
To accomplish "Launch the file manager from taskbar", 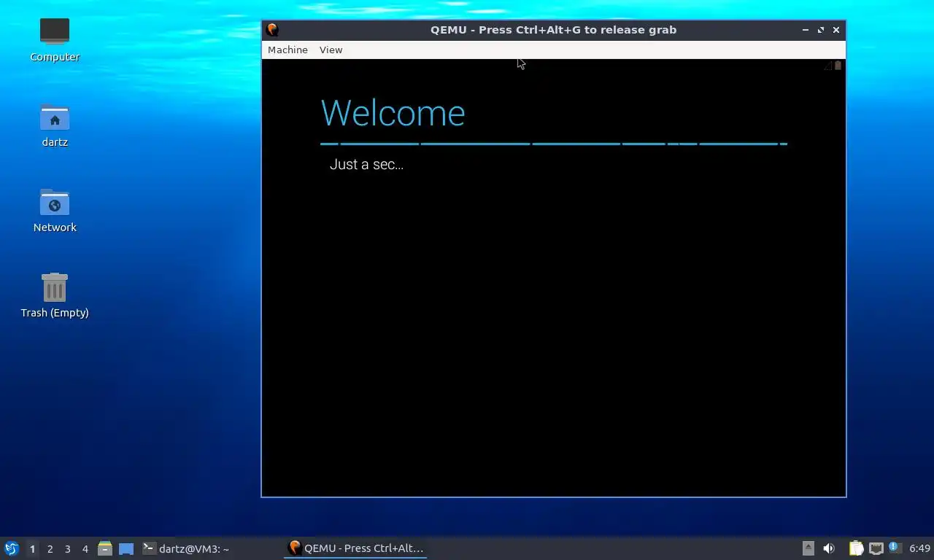I will [105, 548].
